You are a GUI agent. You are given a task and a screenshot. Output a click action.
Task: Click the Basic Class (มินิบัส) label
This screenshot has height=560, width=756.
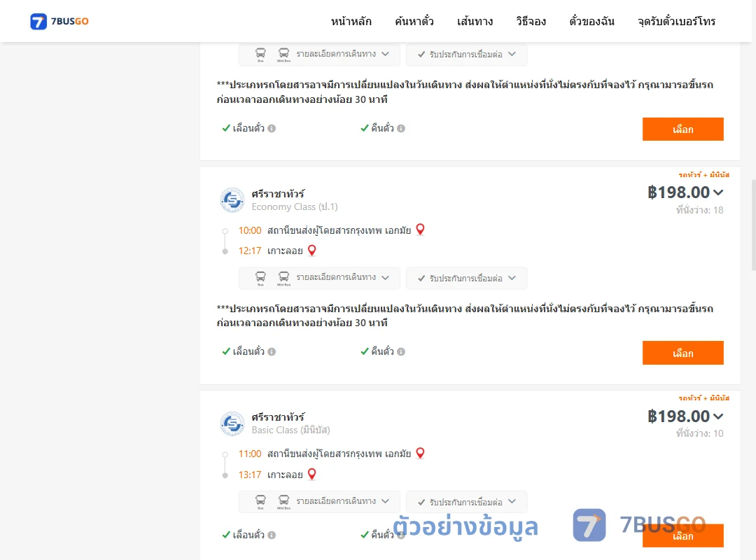(x=290, y=430)
